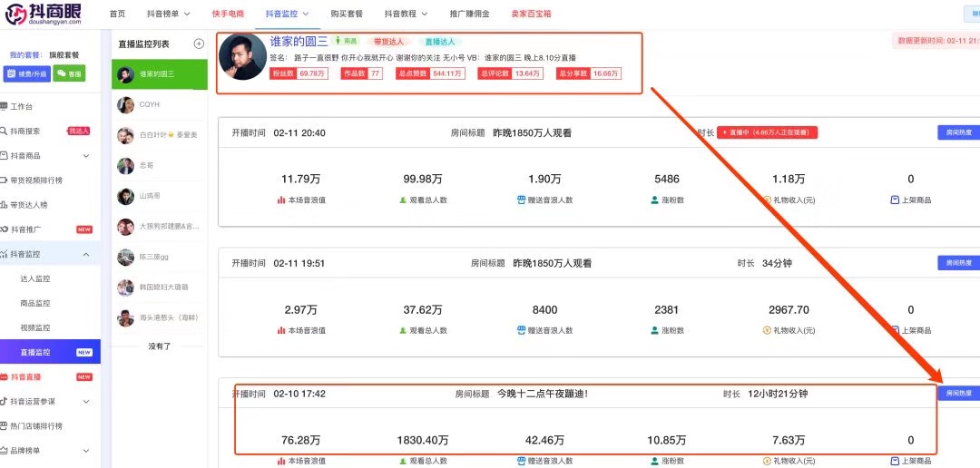The width and height of the screenshot is (980, 468).
Task: Add a streamer with the plus icon
Action: (x=199, y=44)
